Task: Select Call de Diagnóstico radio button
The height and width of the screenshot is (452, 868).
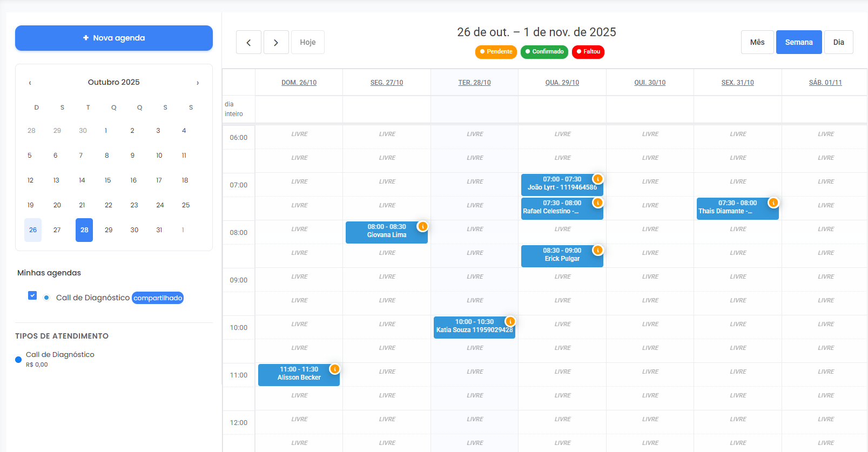Action: 46,298
